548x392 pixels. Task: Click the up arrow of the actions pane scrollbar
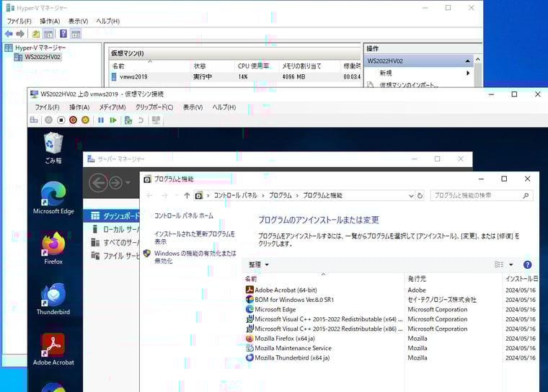[x=478, y=60]
